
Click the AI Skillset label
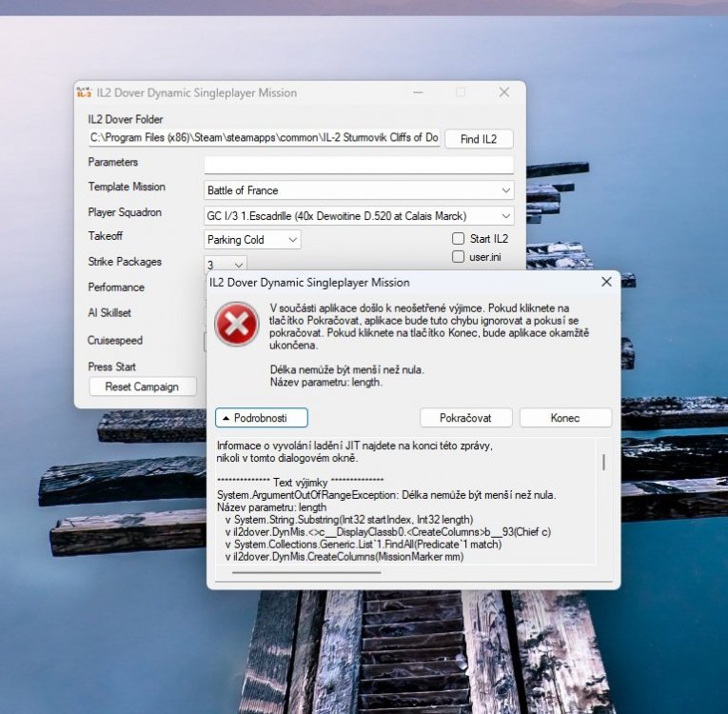tap(109, 312)
